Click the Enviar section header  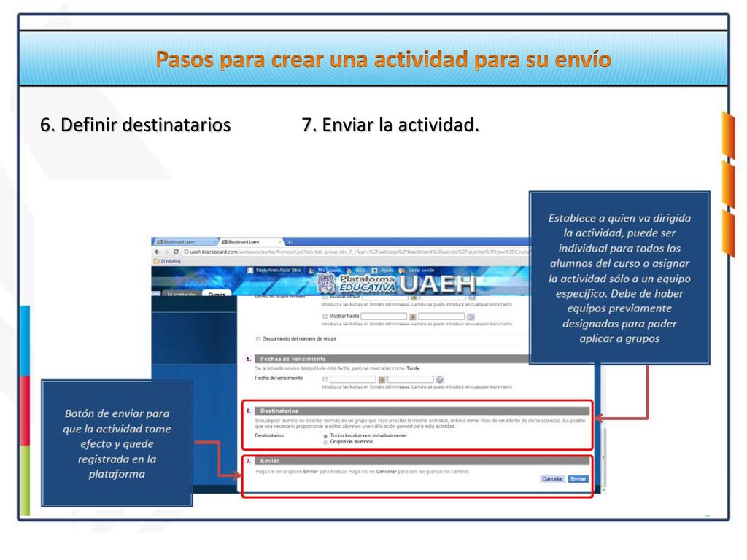point(422,461)
